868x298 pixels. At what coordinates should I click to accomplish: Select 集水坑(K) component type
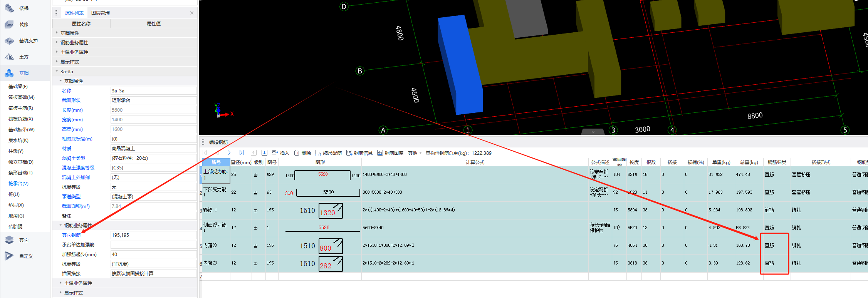tap(18, 141)
